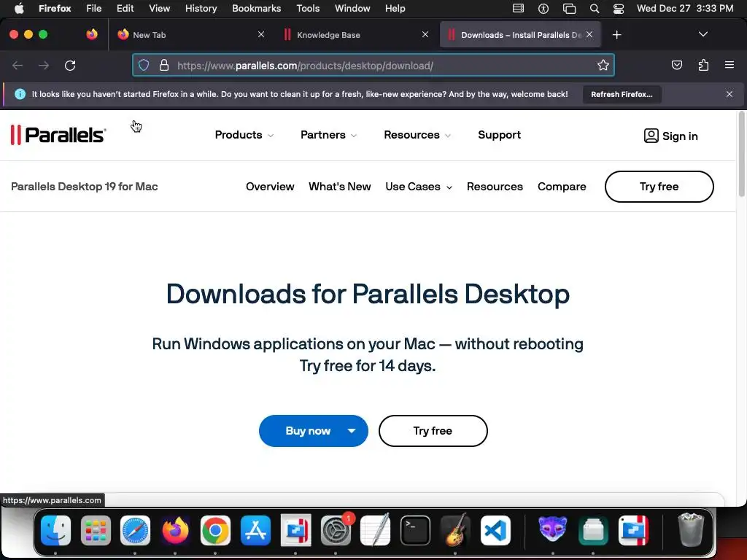The width and height of the screenshot is (747, 560).
Task: Launch Safari from the dock
Action: pos(135,531)
